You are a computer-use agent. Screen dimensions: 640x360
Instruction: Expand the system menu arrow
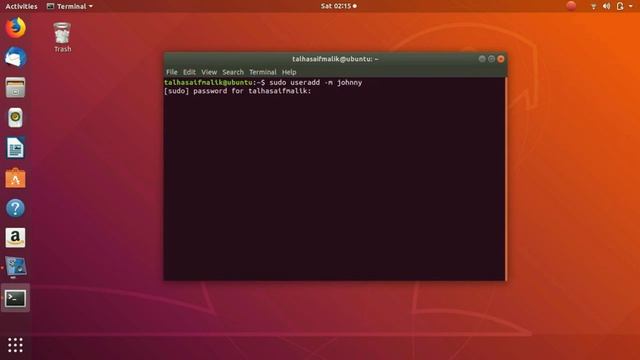(x=631, y=6)
